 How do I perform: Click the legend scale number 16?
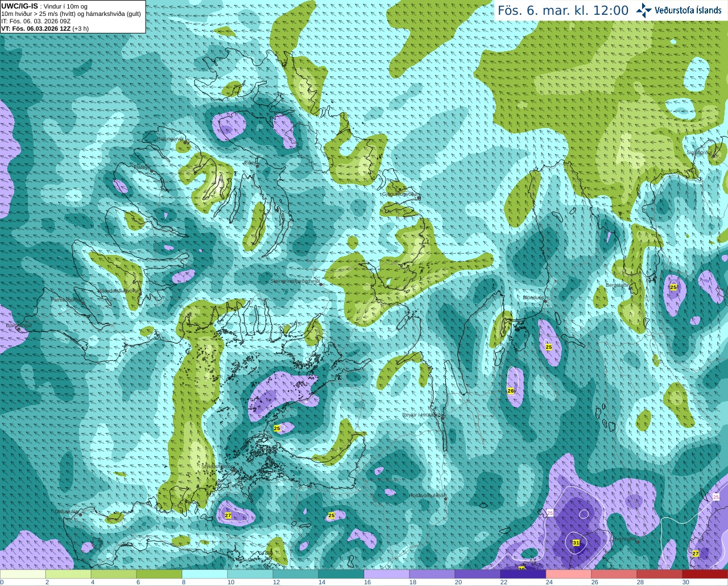point(367,582)
